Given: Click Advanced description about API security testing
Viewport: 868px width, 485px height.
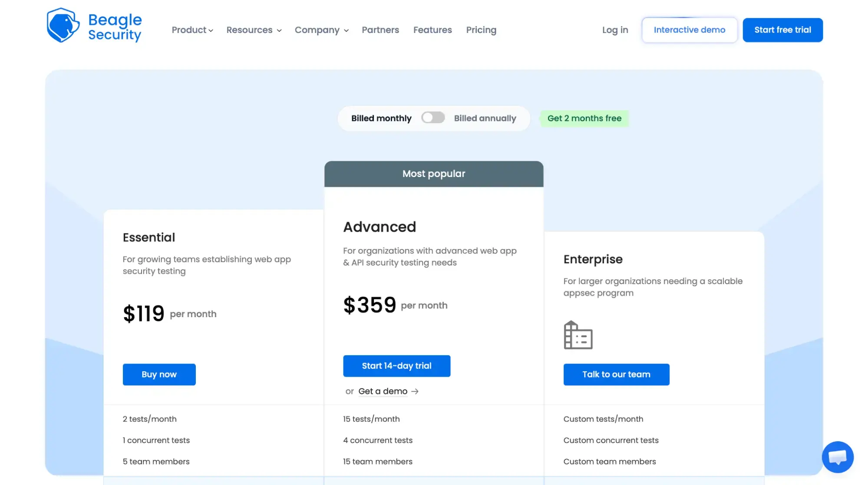Looking at the screenshot, I should point(429,256).
